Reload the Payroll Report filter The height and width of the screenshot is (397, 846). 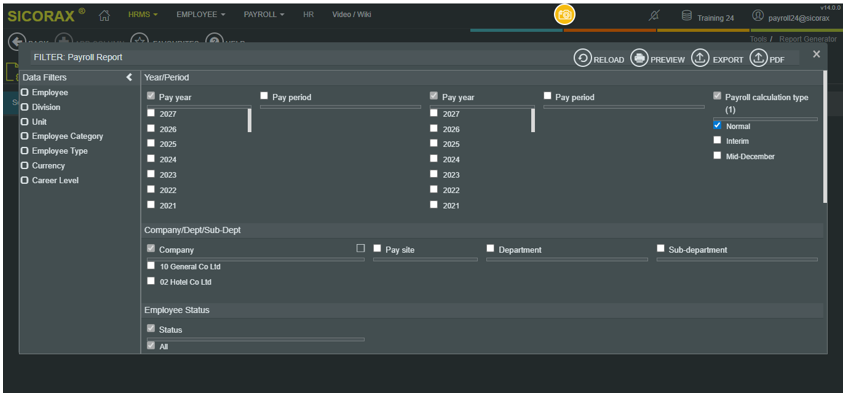(599, 59)
